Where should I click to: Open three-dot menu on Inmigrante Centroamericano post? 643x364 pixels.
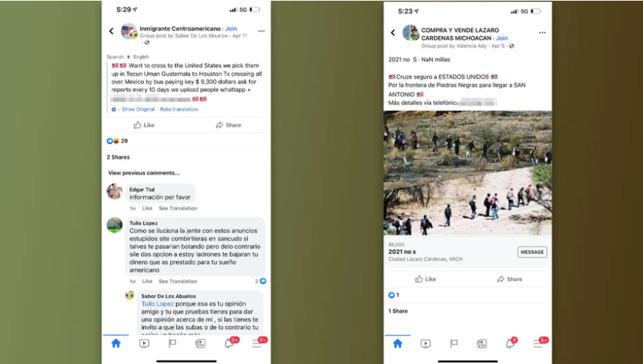coord(261,31)
